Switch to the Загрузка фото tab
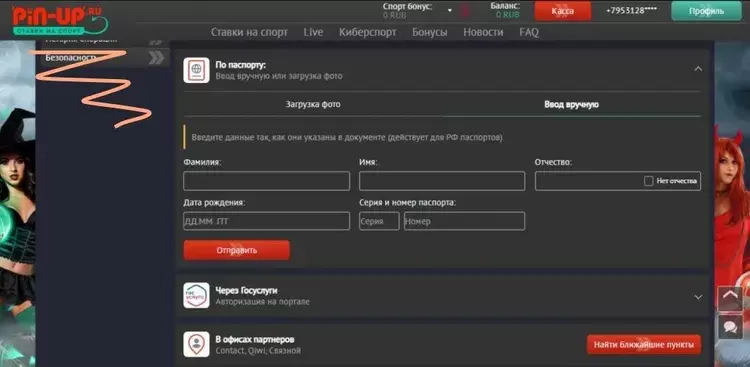The width and height of the screenshot is (750, 367). click(313, 104)
